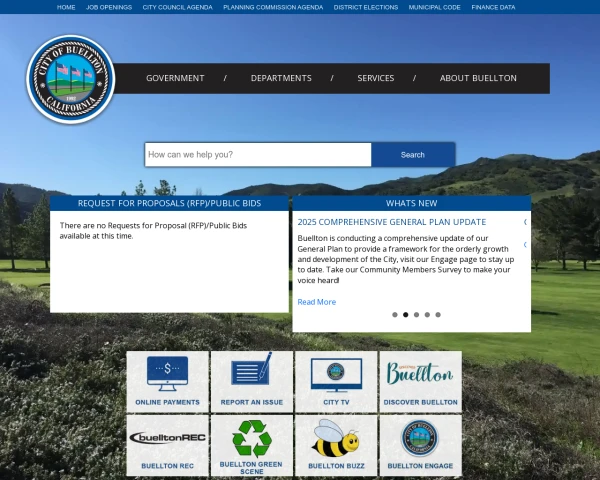Click the lower carousel arrow in Whats New

[x=525, y=244]
